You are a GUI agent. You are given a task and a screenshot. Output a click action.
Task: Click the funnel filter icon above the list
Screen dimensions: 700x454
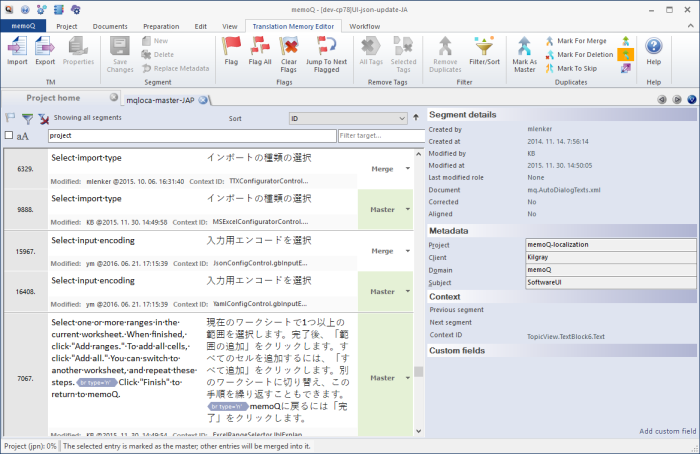coord(27,118)
